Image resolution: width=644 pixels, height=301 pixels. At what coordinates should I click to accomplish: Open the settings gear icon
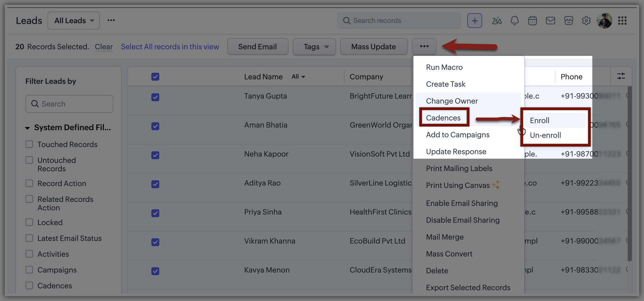point(586,21)
